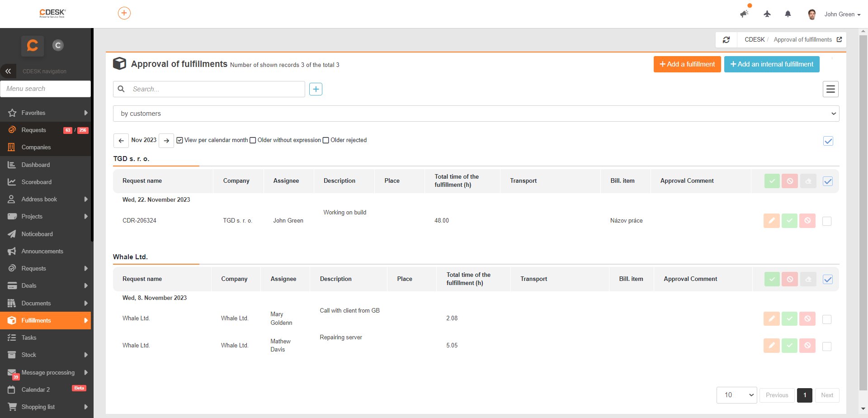Click Previous pagination button
868x418 pixels.
point(777,395)
